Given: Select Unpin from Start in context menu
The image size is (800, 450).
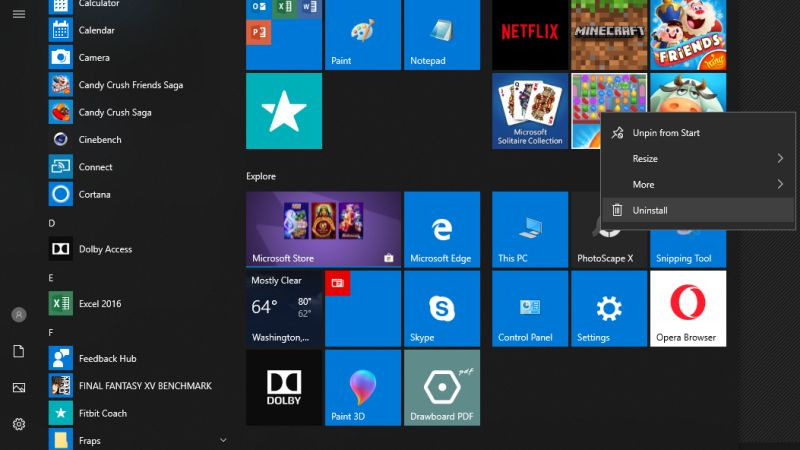Looking at the screenshot, I should pyautogui.click(x=698, y=133).
